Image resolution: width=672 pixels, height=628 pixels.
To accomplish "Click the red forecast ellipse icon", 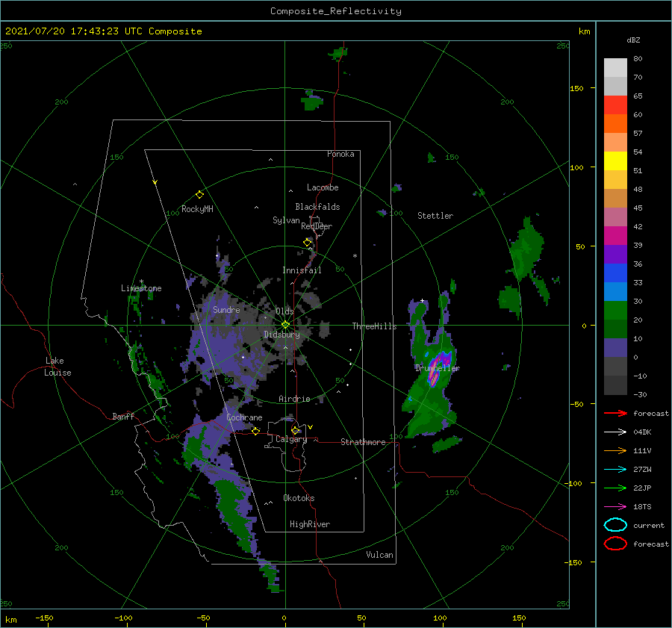I will [615, 544].
